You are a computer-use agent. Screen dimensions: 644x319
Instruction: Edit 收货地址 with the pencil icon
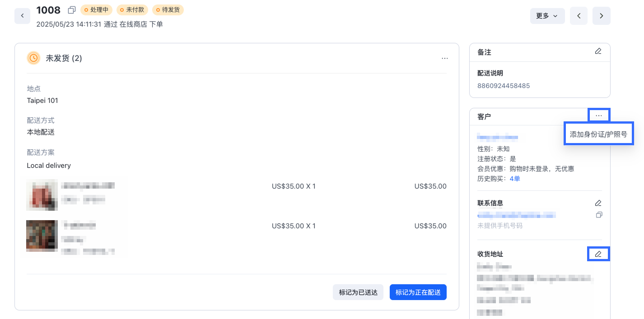pyautogui.click(x=598, y=254)
